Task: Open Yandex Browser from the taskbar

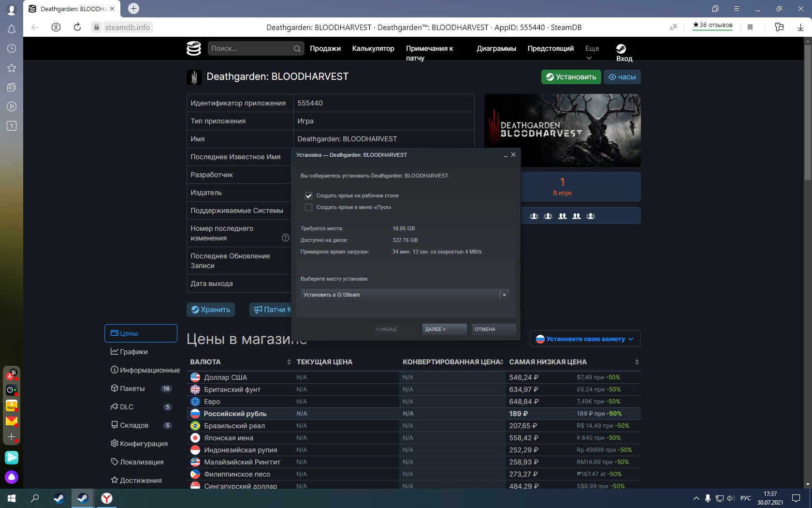Action: point(107,498)
